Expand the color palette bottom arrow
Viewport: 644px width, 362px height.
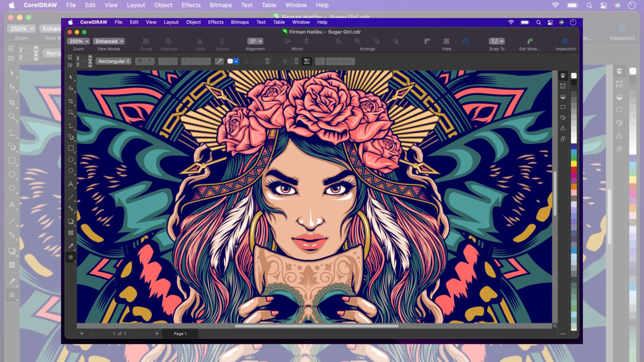[574, 334]
